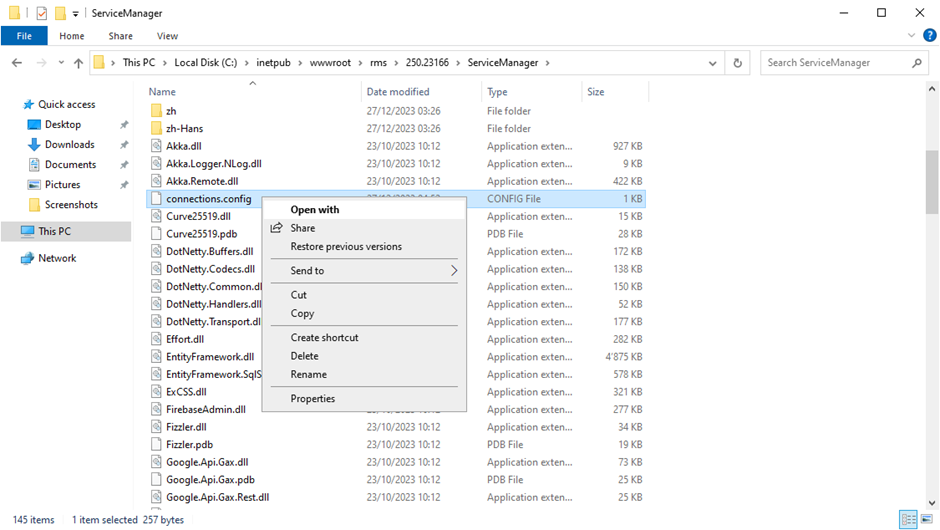This screenshot has width=940, height=530.
Task: Expand the Send to submenu arrow
Action: click(x=454, y=270)
